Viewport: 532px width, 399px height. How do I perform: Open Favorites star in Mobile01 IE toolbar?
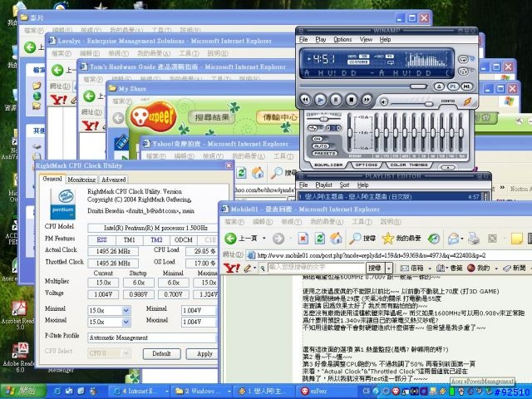[x=387, y=239]
